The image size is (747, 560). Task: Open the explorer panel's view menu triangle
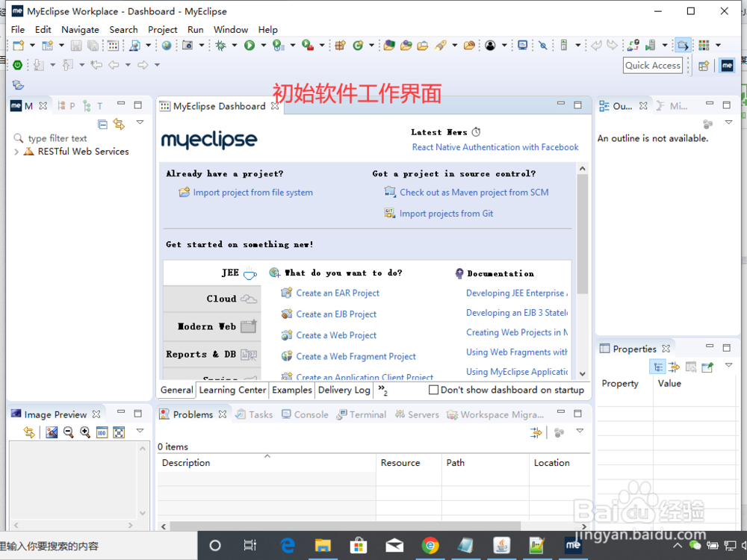click(x=140, y=122)
